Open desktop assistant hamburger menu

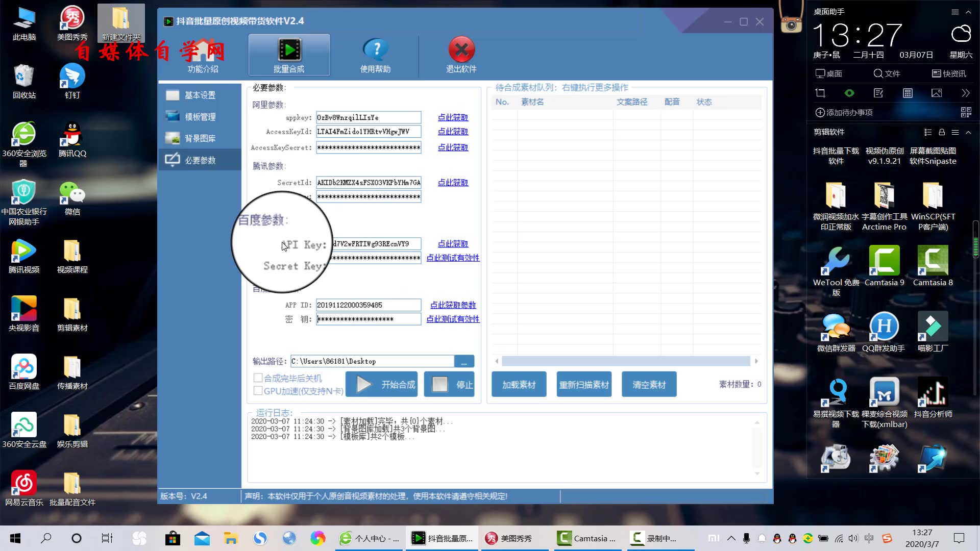click(x=955, y=12)
